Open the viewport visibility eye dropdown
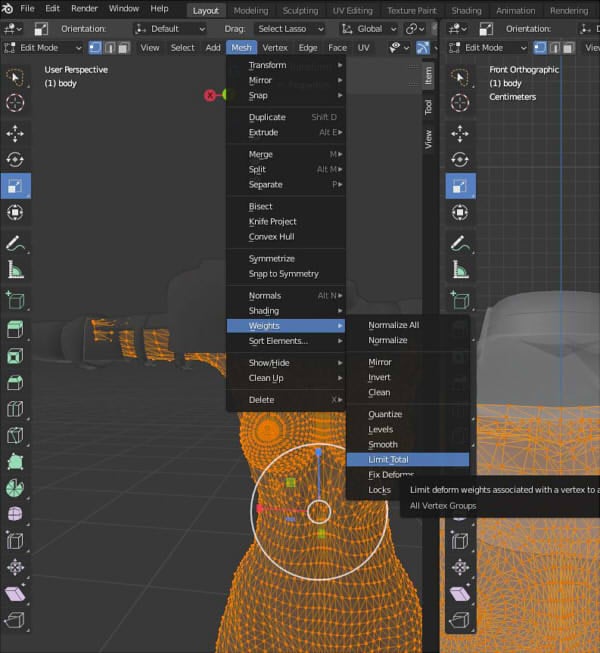The width and height of the screenshot is (600, 653). click(x=398, y=48)
